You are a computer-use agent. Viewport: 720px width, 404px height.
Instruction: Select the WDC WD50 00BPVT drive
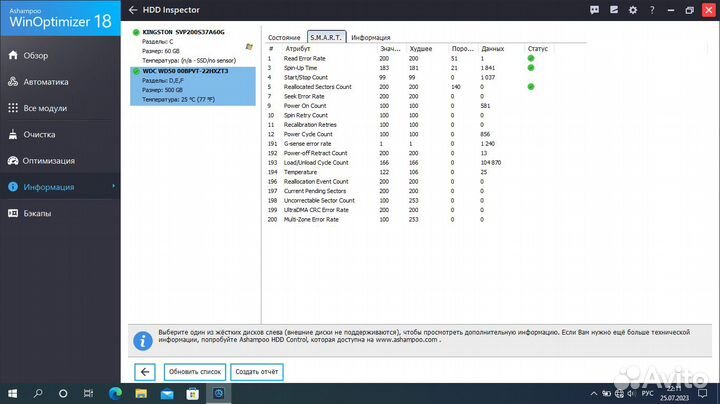click(193, 86)
